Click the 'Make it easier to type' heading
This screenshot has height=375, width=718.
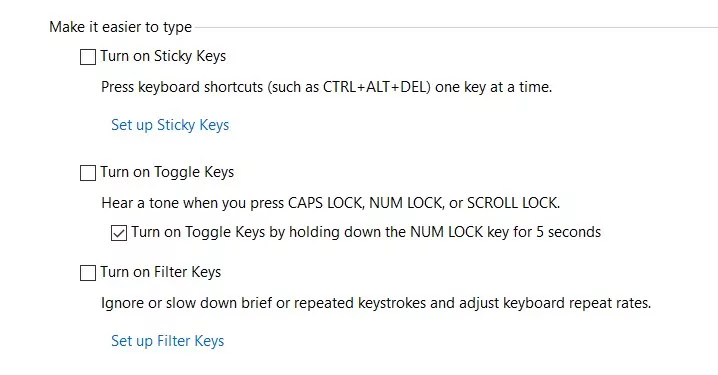(x=120, y=27)
